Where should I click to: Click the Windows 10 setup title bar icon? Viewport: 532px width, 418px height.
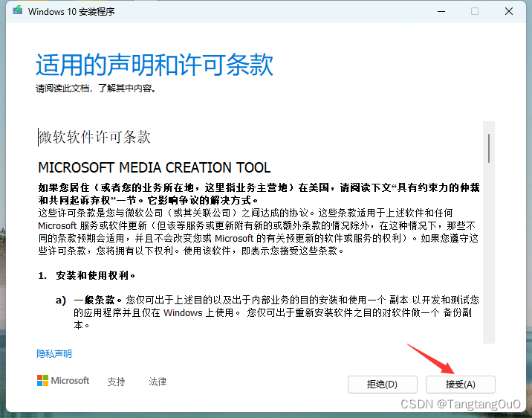(18, 11)
